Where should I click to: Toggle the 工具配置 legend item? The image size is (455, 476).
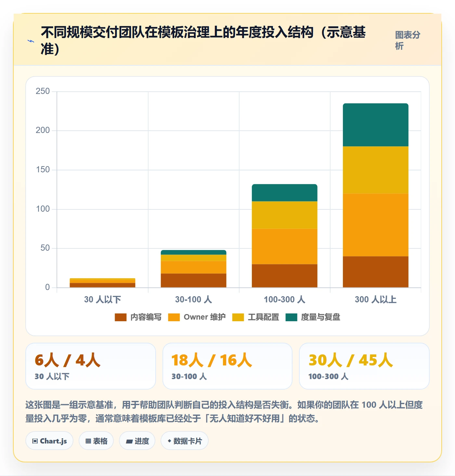[256, 317]
